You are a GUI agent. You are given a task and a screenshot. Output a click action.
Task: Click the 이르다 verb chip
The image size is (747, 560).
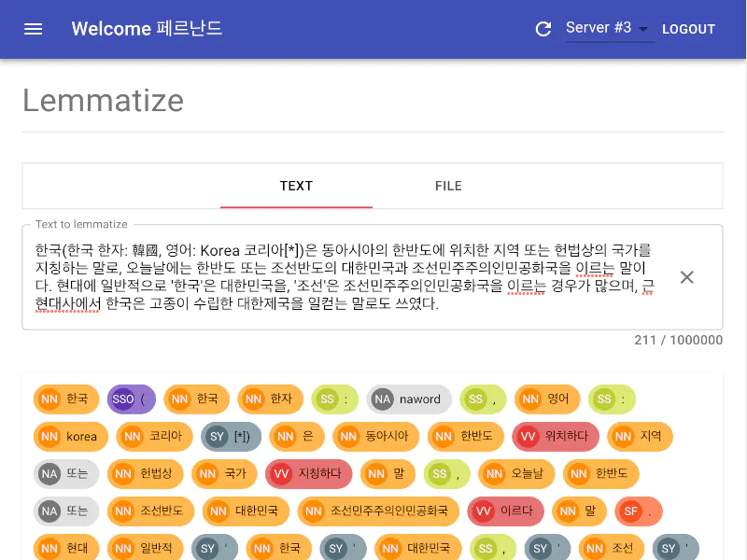(x=505, y=511)
